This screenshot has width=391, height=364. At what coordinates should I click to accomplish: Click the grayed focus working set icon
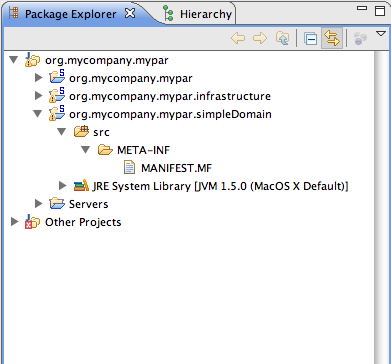[x=360, y=38]
